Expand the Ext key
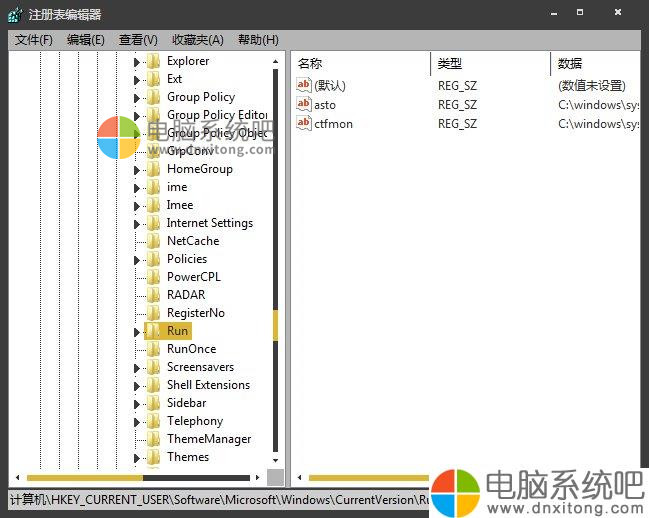Image resolution: width=649 pixels, height=518 pixels. click(137, 80)
